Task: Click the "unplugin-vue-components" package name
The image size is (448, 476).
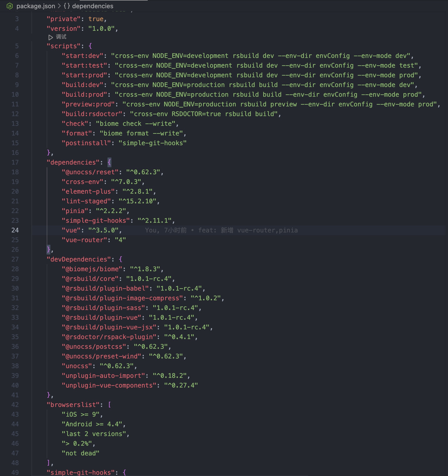Action: [x=109, y=385]
